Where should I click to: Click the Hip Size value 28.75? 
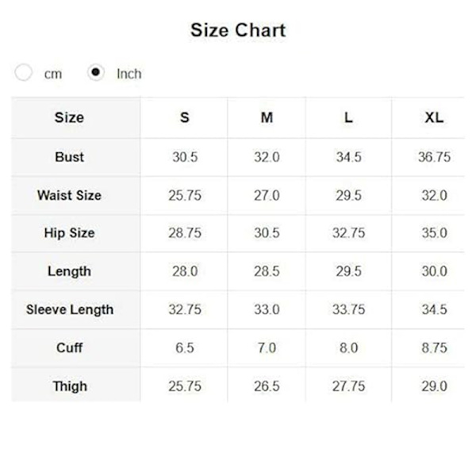184,233
